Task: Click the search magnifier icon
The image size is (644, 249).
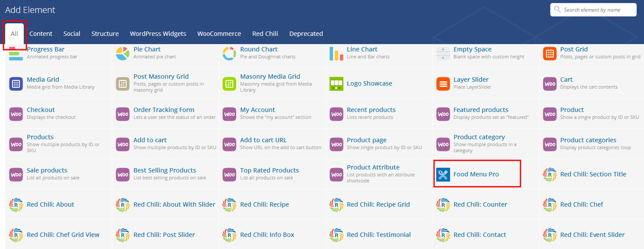Action: [558, 10]
